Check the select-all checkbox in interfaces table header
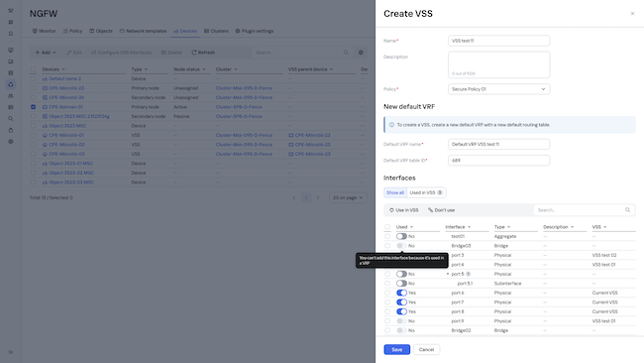 point(387,227)
